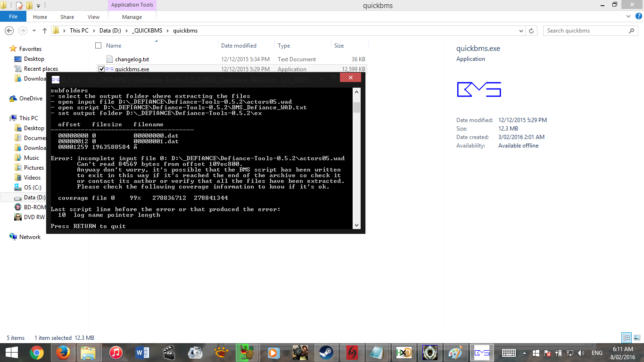
Task: Open Network in the navigation pane
Action: tap(30, 237)
